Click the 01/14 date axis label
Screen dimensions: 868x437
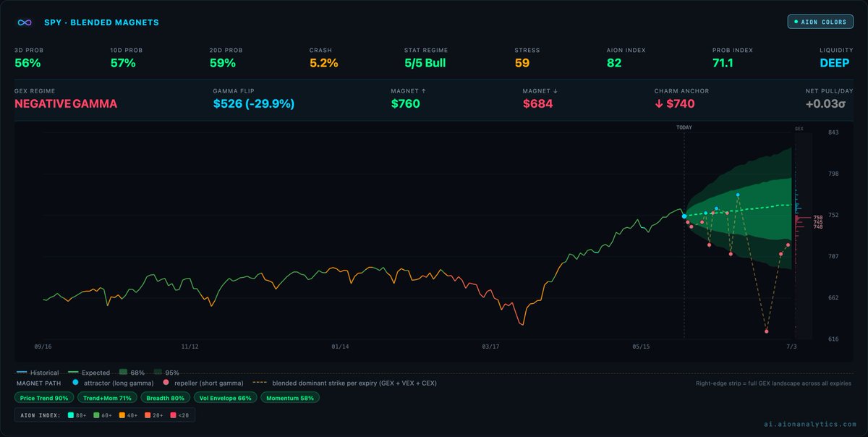pyautogui.click(x=340, y=347)
